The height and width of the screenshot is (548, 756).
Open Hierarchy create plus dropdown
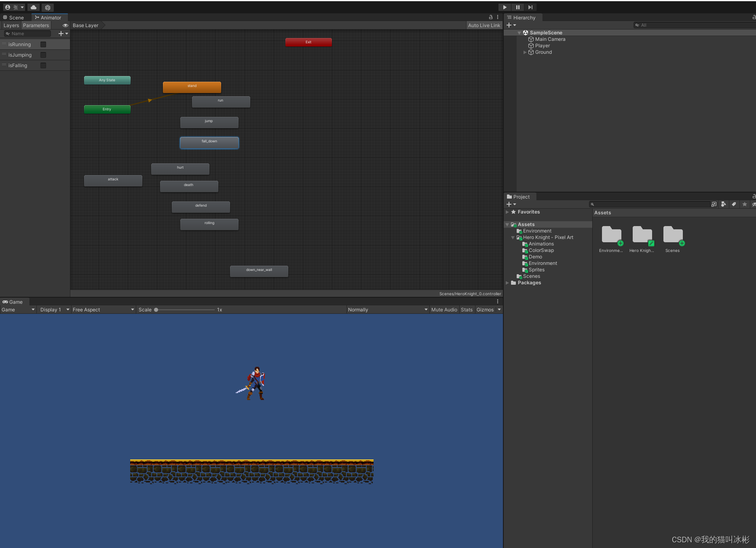coord(511,25)
